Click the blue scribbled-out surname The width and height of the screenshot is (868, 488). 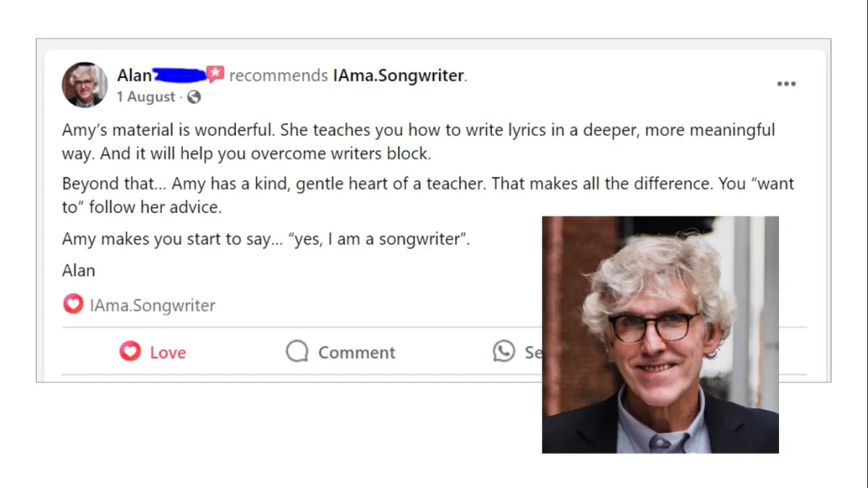[180, 74]
